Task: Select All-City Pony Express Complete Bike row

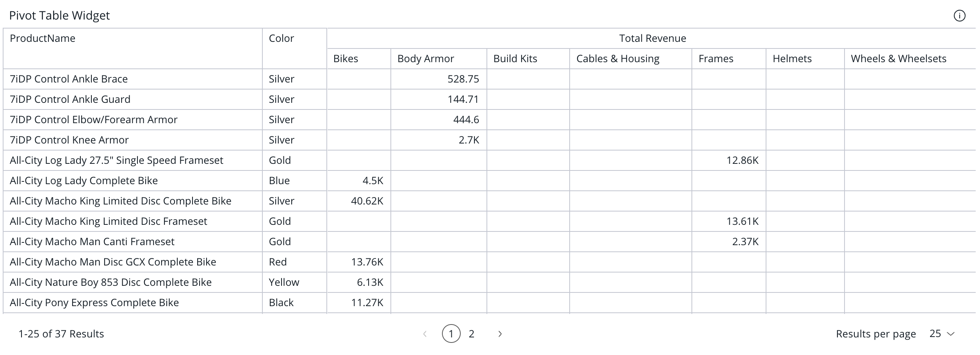Action: point(94,303)
